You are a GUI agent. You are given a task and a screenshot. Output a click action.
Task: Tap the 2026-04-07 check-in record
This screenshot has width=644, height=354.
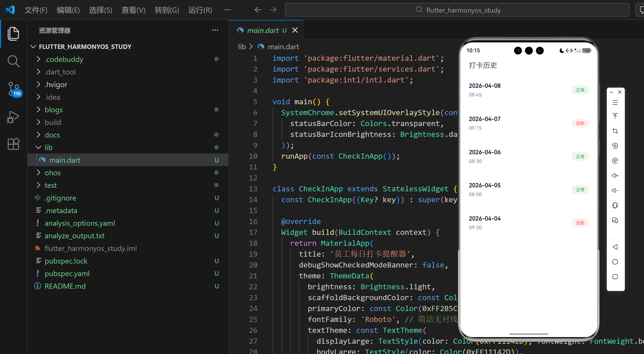528,123
